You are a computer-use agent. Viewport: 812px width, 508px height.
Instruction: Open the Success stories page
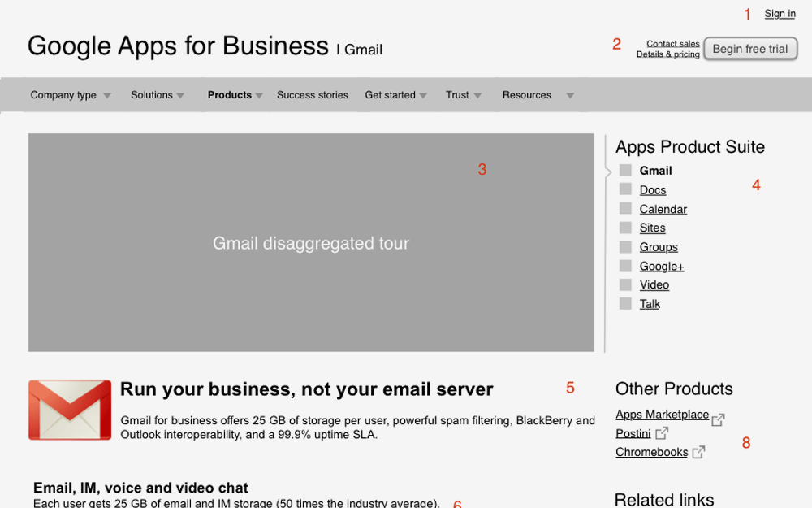point(312,94)
